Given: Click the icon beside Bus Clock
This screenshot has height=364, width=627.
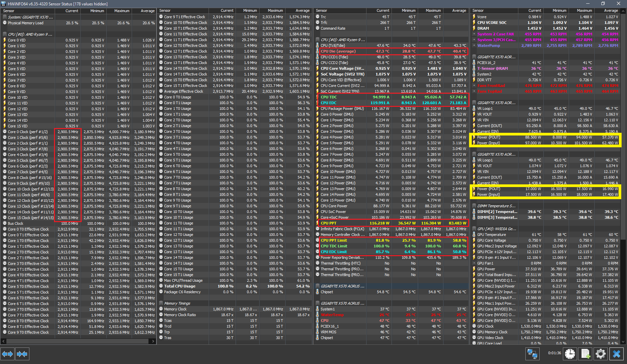Looking at the screenshot, I should [5, 223].
